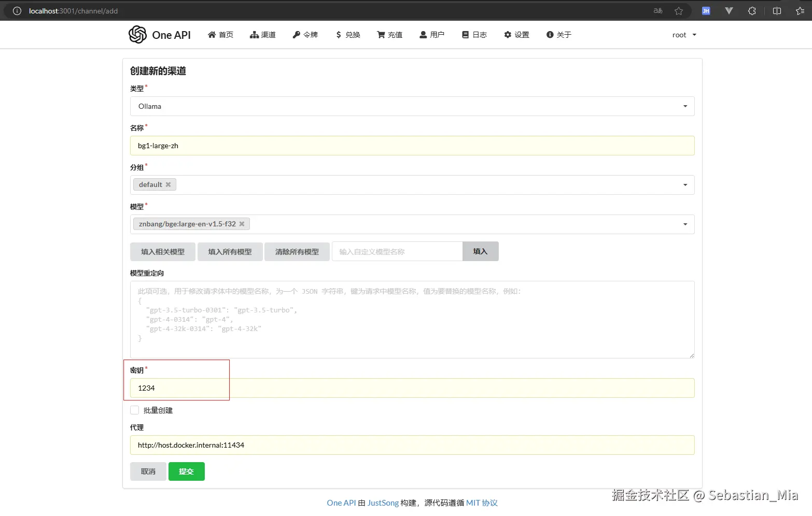Click the 密钥 key field with 1234
The image size is (812, 516).
[412, 388]
